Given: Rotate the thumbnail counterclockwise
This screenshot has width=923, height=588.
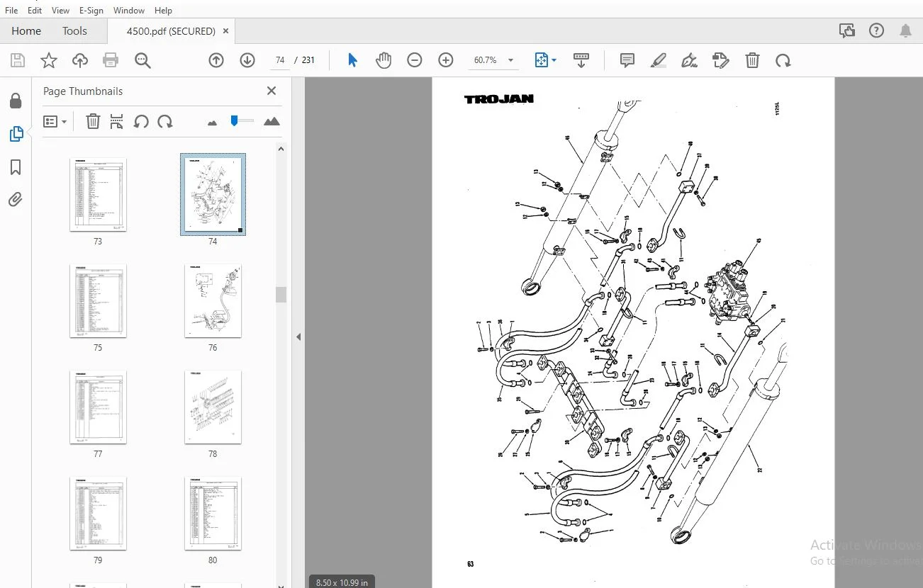Looking at the screenshot, I should 141,122.
